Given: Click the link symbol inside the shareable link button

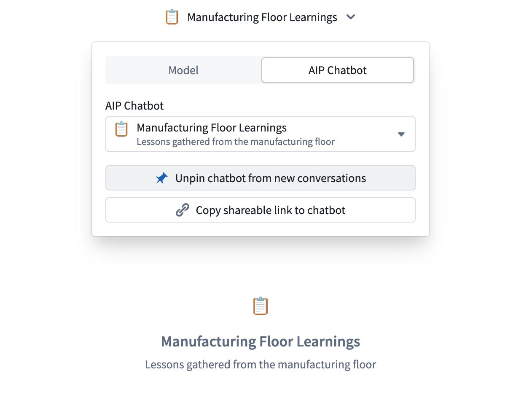Looking at the screenshot, I should pyautogui.click(x=183, y=209).
